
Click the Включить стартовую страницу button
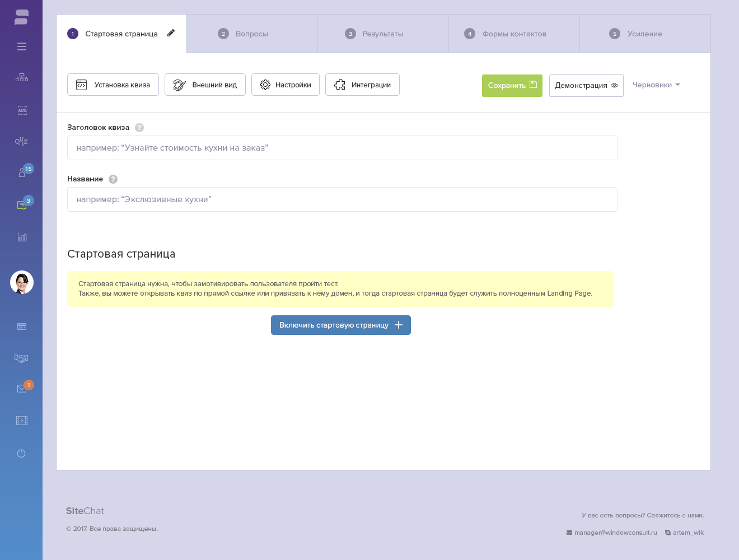tap(341, 325)
